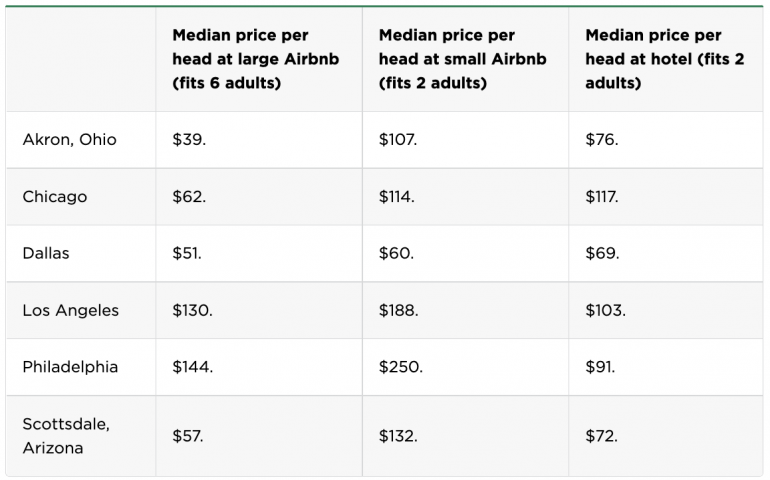Click the large Airbnb column header
The height and width of the screenshot is (480, 770).
point(255,60)
